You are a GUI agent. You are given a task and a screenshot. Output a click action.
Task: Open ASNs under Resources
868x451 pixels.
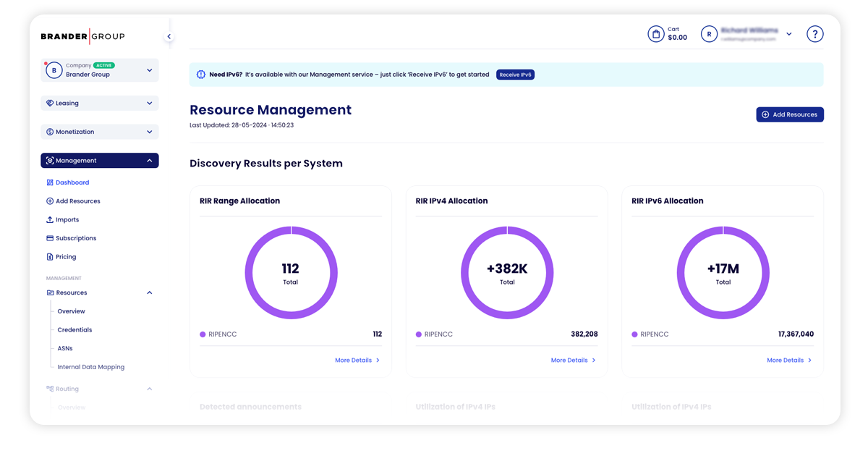tap(67, 348)
